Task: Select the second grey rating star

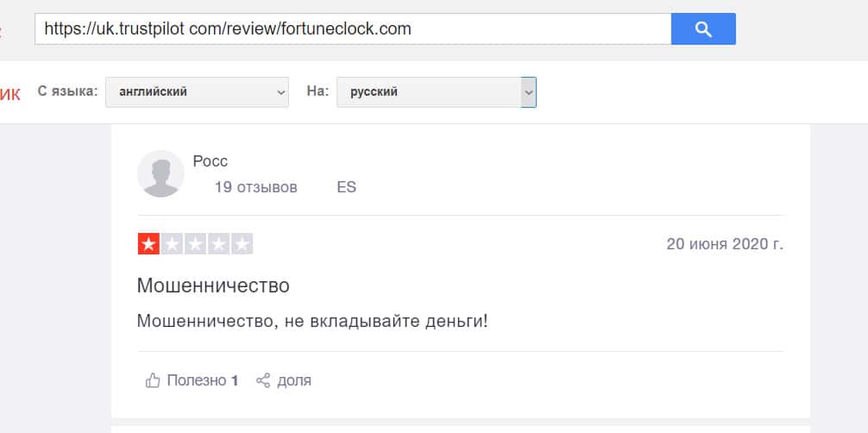Action: (x=172, y=244)
